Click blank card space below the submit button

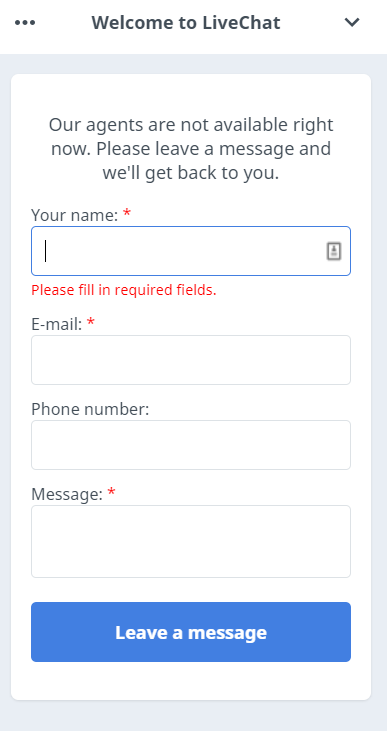click(191, 681)
